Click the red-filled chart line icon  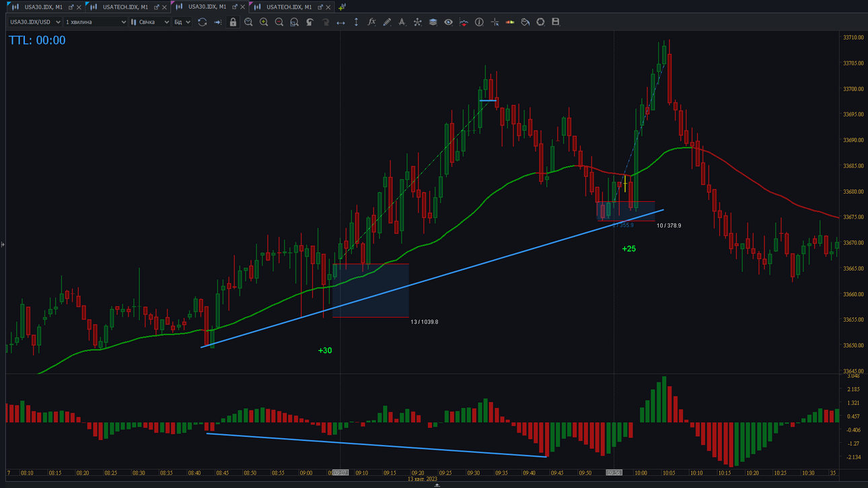click(x=464, y=22)
